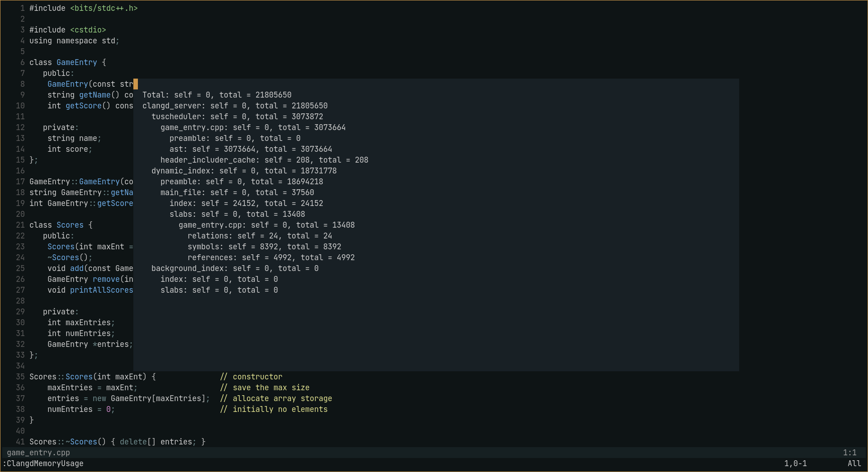The width and height of the screenshot is (868, 472).
Task: Click the clangd_server row in memory popup
Action: [x=235, y=106]
